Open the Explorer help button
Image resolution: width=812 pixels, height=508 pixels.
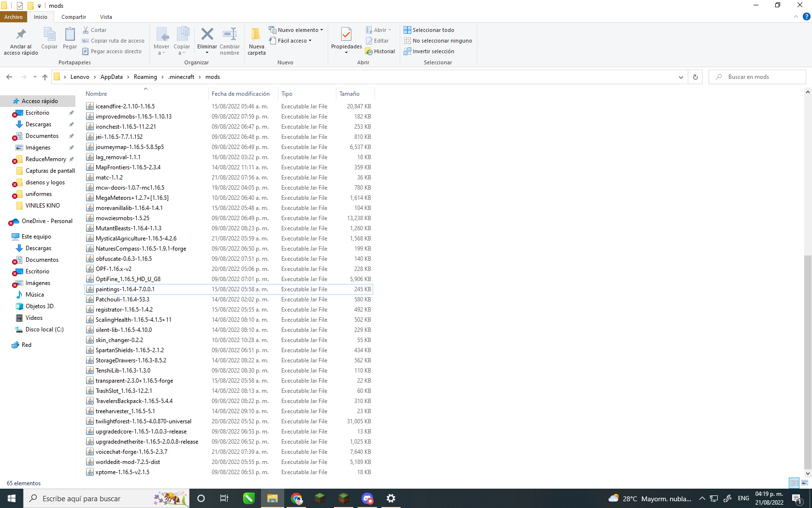[x=806, y=17]
